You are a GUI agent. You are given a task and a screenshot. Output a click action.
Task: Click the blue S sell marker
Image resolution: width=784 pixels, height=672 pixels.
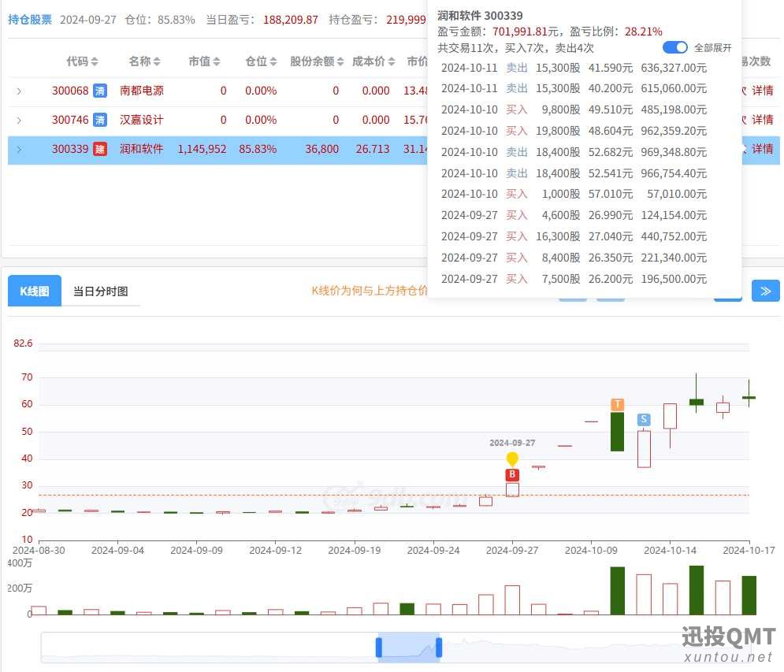point(644,419)
